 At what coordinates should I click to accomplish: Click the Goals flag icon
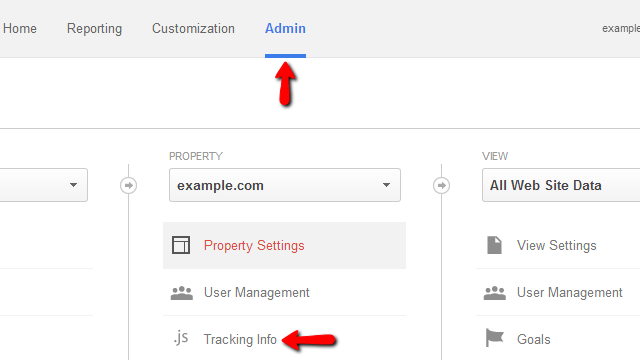coord(495,338)
